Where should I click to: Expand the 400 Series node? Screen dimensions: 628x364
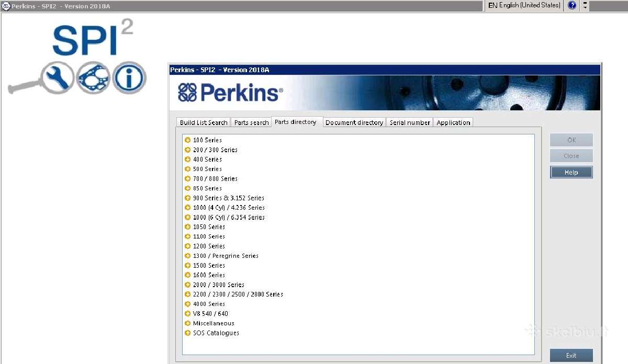(x=188, y=160)
